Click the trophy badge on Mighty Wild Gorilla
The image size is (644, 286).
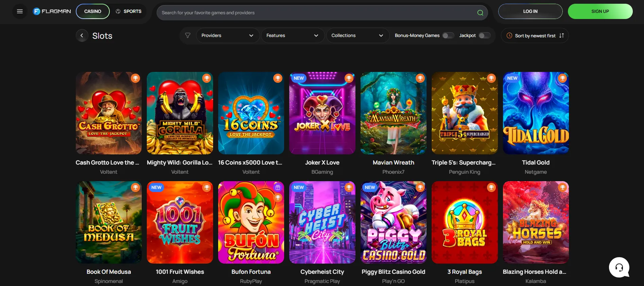pyautogui.click(x=207, y=78)
